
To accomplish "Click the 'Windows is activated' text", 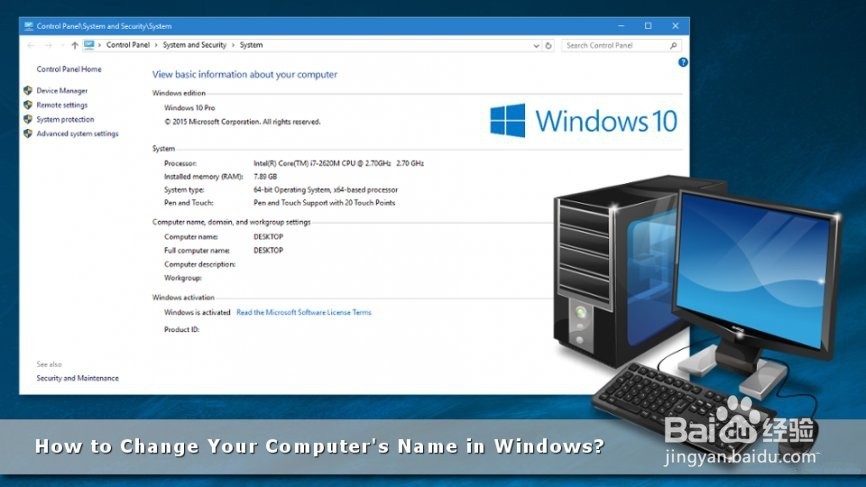I will click(197, 313).
